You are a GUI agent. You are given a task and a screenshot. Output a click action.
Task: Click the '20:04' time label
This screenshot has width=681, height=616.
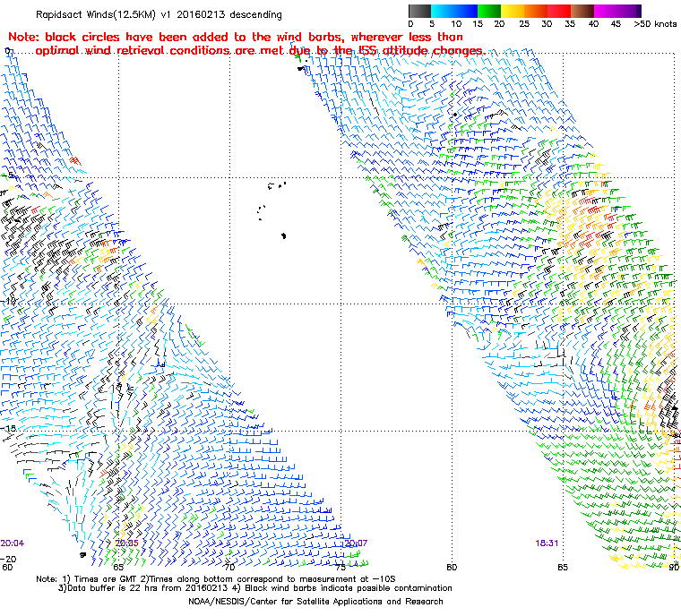13,543
